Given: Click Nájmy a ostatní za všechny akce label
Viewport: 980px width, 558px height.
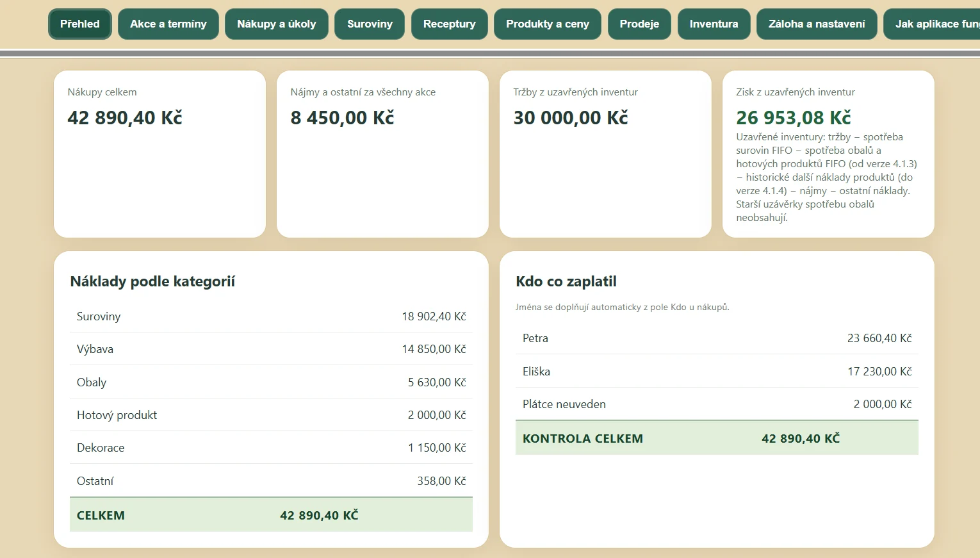Looking at the screenshot, I should tap(363, 92).
